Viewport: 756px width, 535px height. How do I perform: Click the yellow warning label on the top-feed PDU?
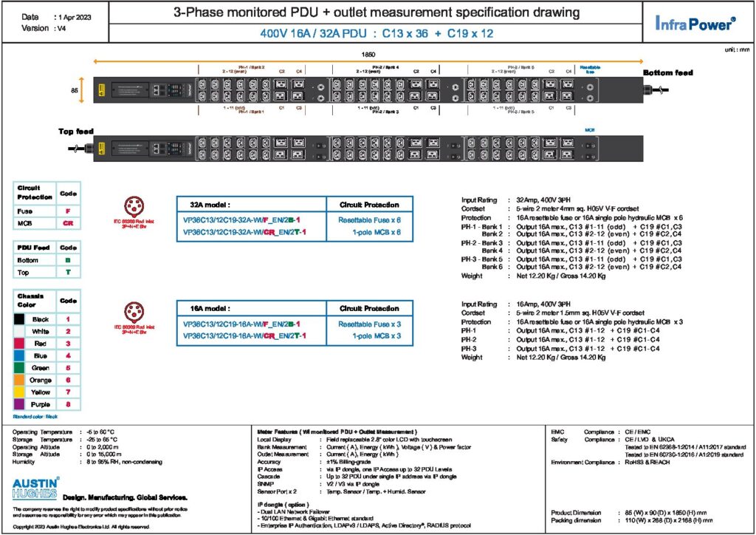[x=102, y=149]
